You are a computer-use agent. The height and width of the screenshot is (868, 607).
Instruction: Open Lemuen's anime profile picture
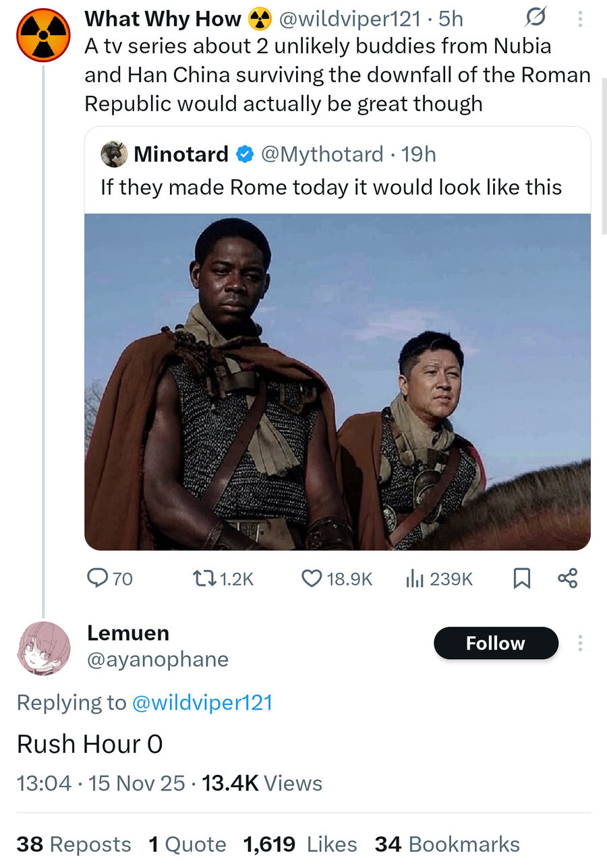(43, 648)
